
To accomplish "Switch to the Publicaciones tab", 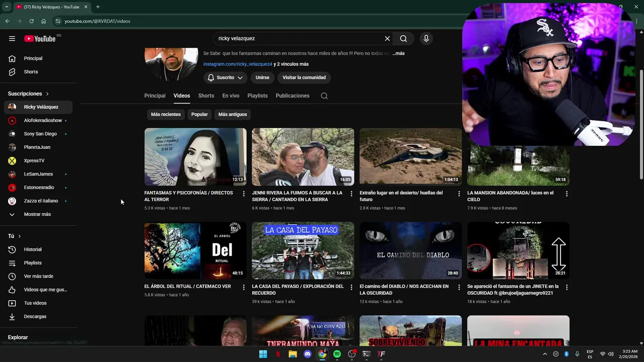I will [x=292, y=96].
